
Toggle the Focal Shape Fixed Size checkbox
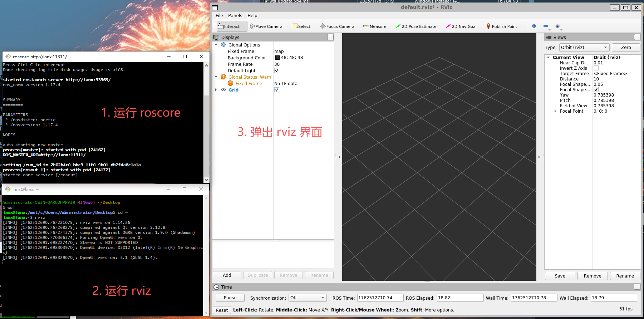point(596,89)
